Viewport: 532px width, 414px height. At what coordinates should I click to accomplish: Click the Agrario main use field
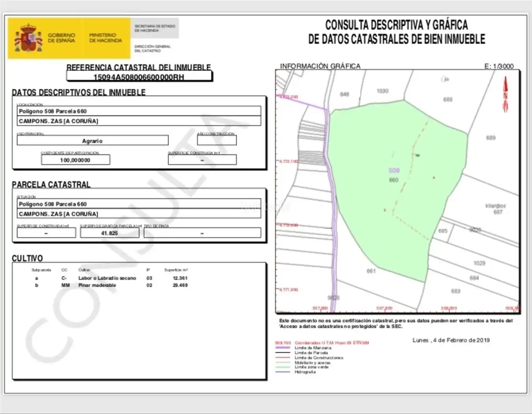(x=92, y=141)
